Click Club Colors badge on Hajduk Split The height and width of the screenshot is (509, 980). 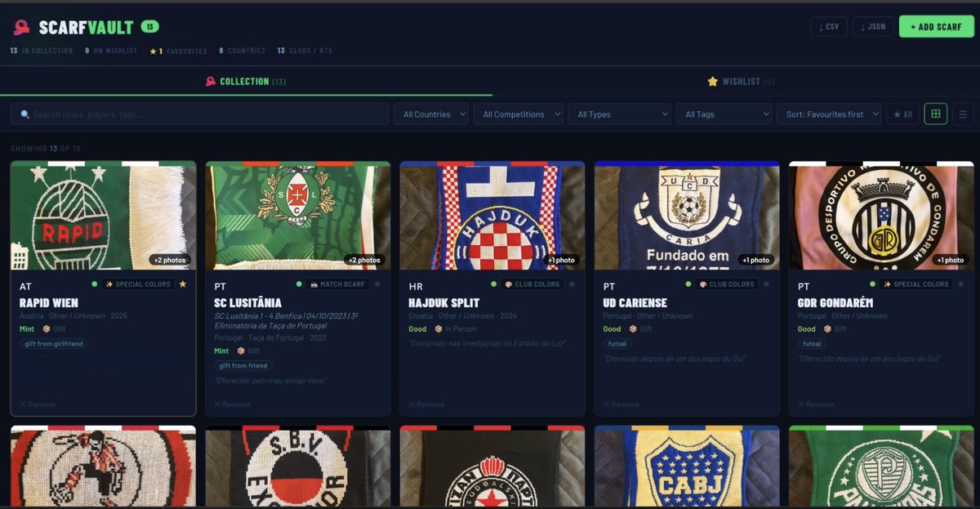pos(532,284)
